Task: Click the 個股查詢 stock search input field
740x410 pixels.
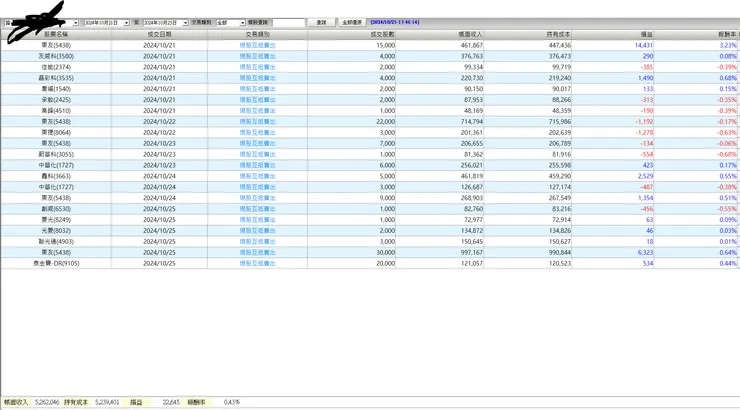Action: click(289, 21)
